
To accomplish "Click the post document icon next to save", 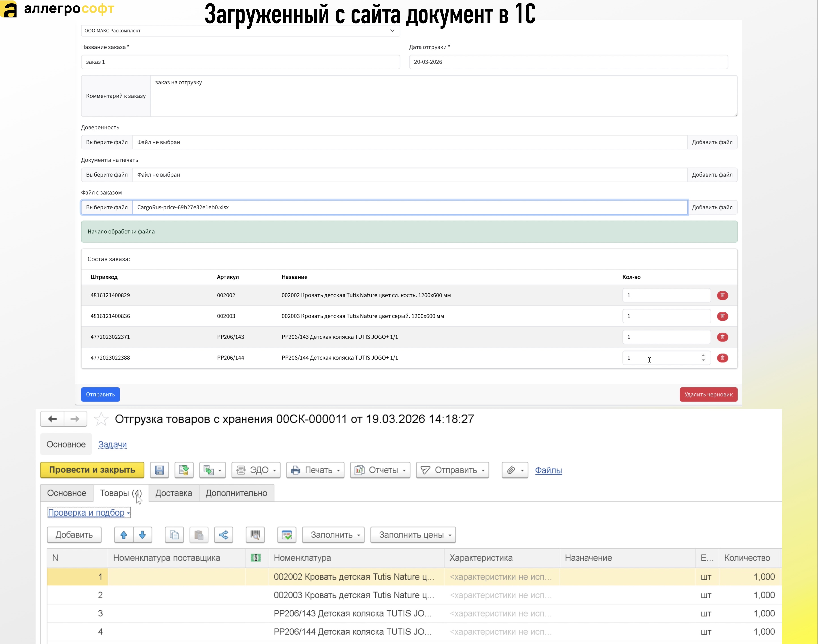I will point(184,470).
